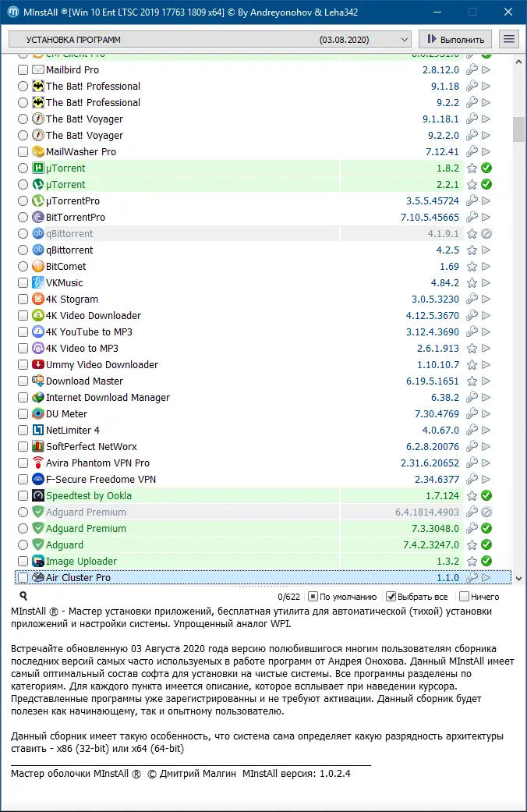Select the BitComet radio button

(x=23, y=266)
